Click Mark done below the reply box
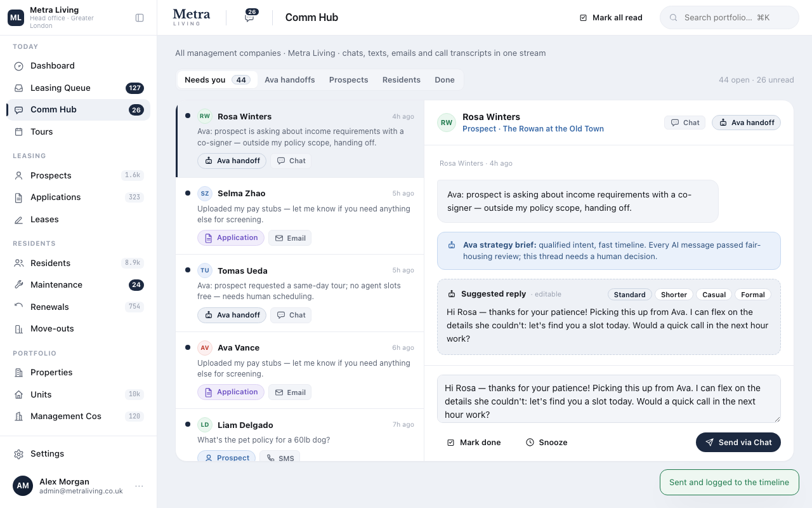Screen dimensions: 812x508 pyautogui.click(x=474, y=443)
